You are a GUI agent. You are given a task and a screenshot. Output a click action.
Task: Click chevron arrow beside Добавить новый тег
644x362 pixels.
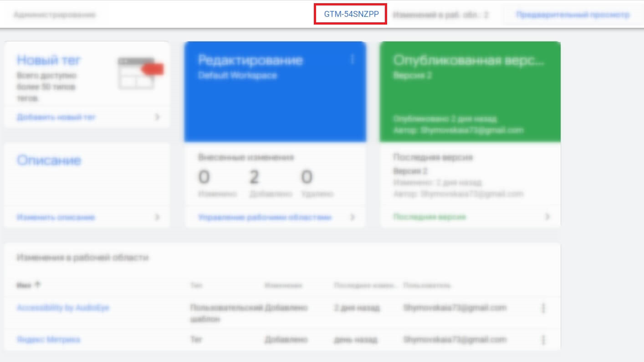(157, 117)
